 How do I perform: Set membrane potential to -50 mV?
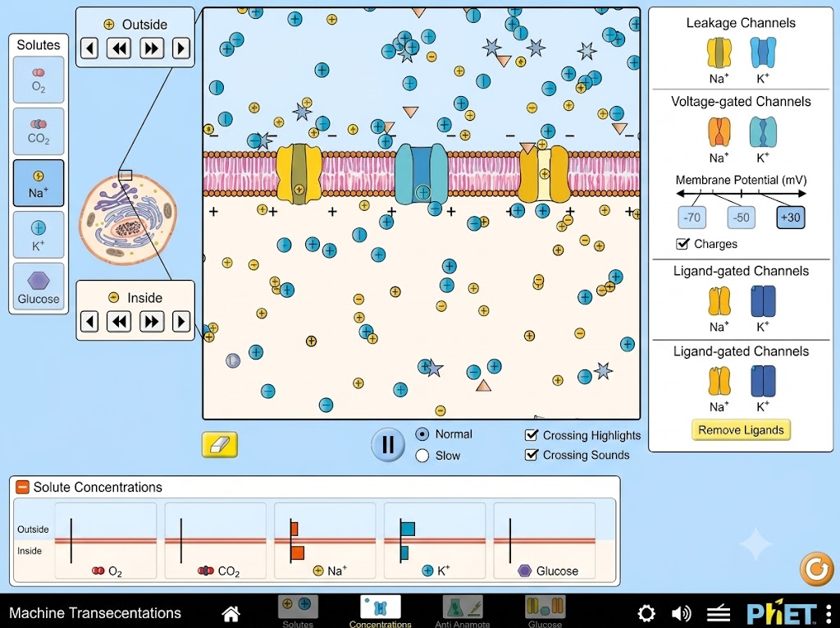point(741,218)
